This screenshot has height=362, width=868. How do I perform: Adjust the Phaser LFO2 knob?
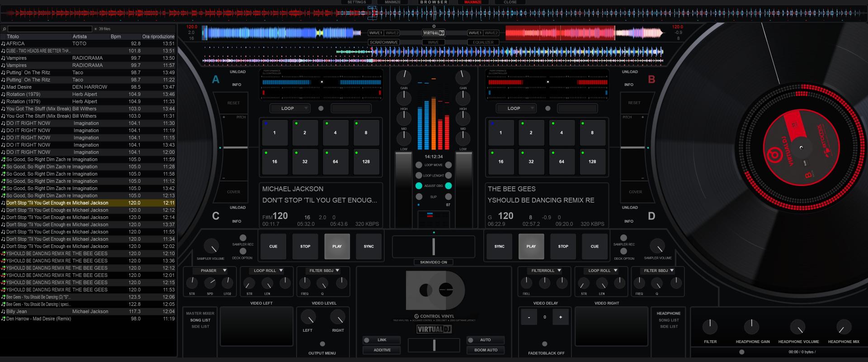[227, 283]
